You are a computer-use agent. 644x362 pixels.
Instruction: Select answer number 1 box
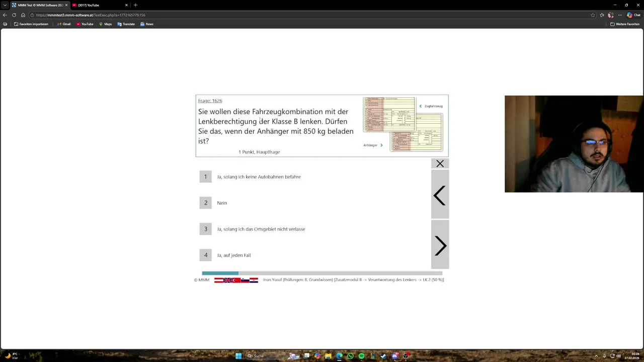coord(205,176)
